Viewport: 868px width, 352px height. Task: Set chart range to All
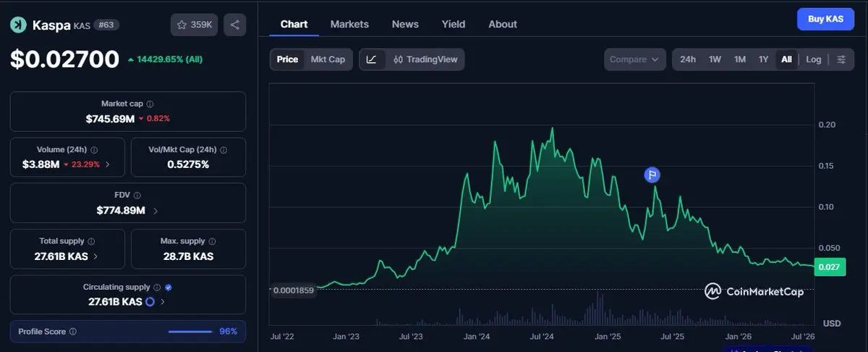tap(786, 59)
